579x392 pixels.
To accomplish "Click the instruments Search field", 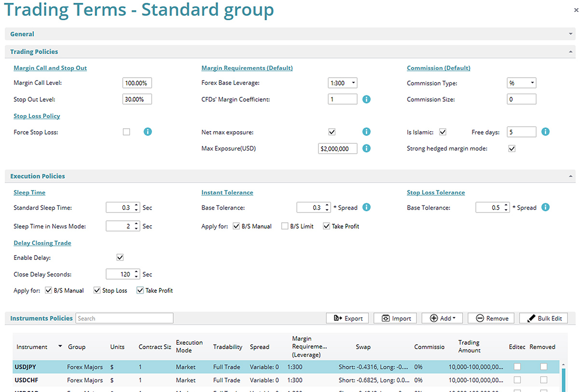I will click(x=124, y=318).
